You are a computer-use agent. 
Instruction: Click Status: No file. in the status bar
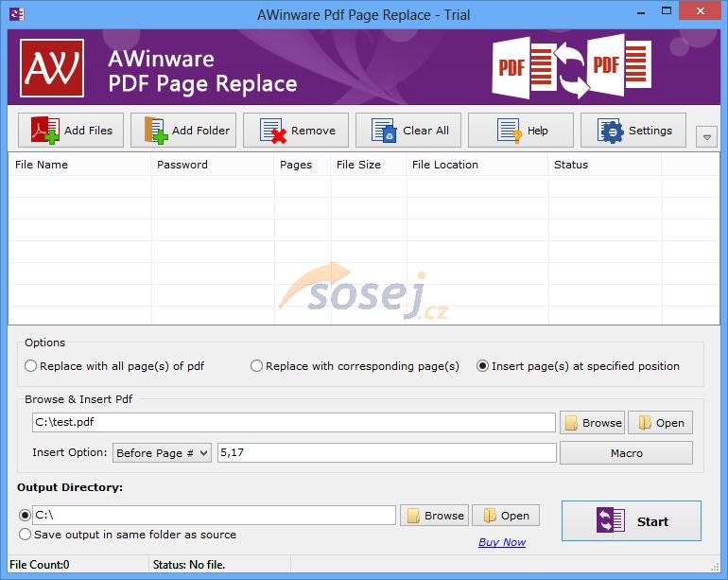click(189, 565)
